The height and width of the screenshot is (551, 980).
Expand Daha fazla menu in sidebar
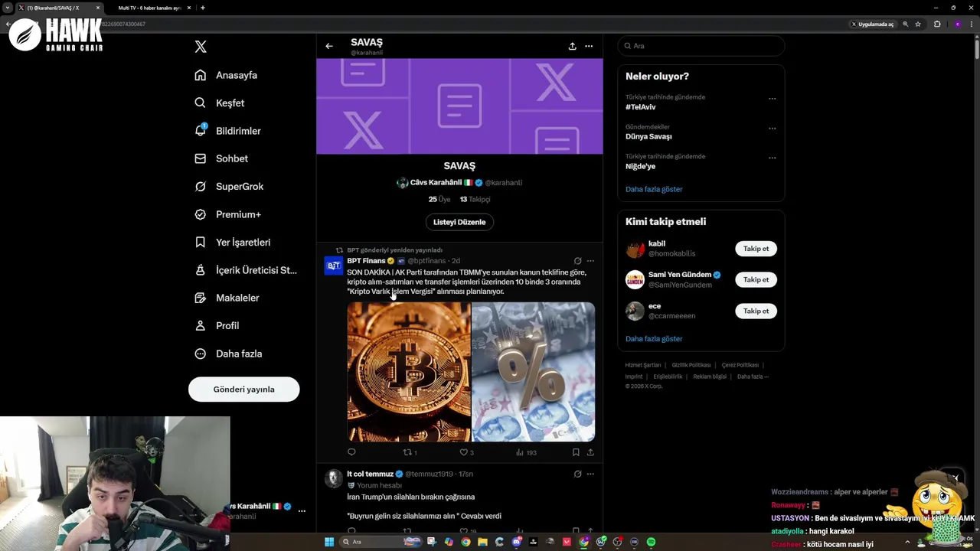[x=228, y=354]
